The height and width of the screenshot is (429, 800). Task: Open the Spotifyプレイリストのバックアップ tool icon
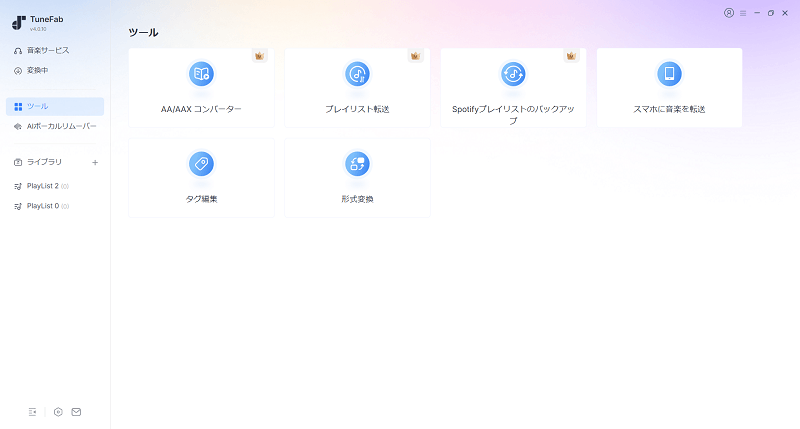coord(513,74)
